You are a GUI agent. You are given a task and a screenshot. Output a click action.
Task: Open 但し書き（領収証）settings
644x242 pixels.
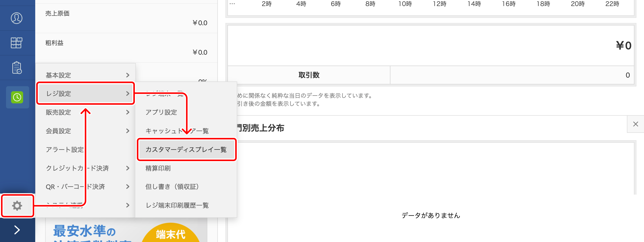pos(172,187)
